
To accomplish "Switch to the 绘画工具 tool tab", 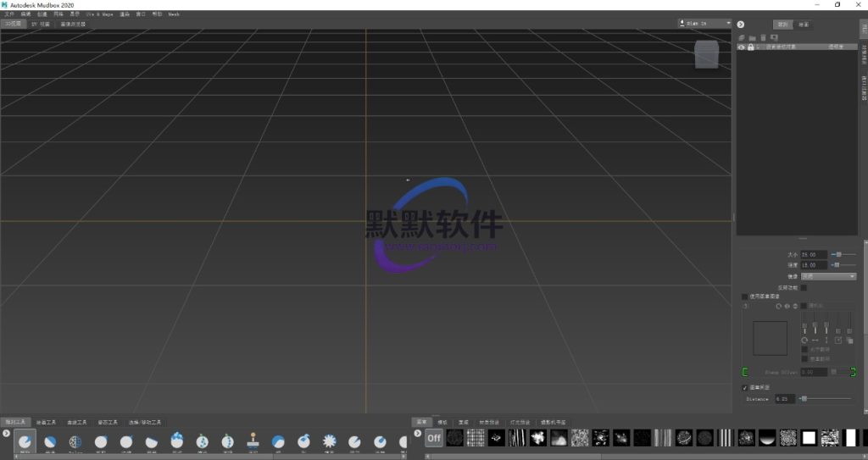I will pyautogui.click(x=47, y=422).
